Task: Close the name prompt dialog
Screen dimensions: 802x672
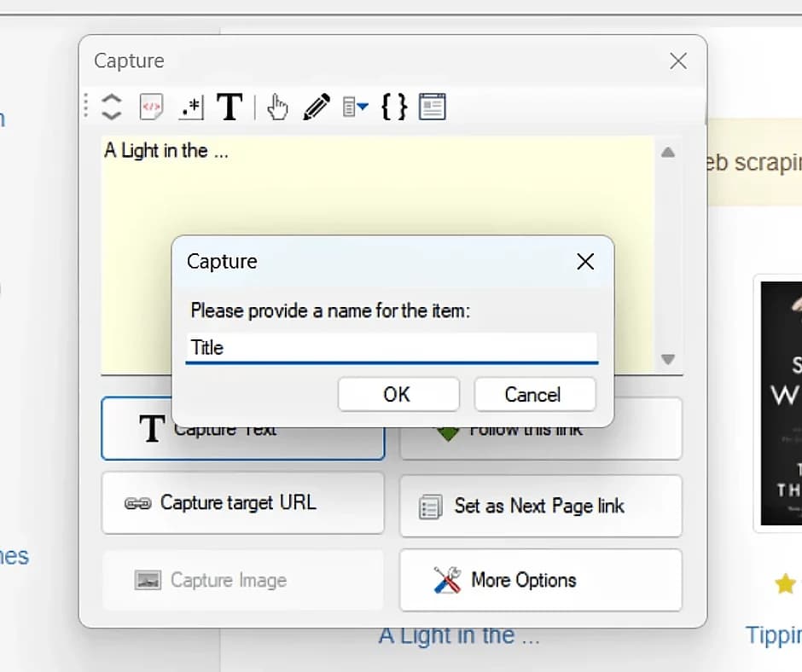Action: coord(585,262)
